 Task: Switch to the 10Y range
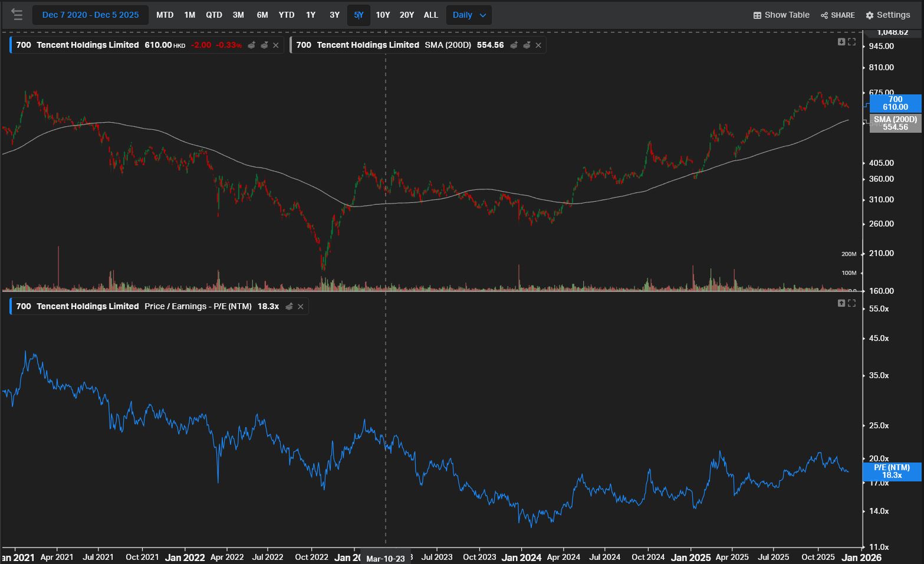pyautogui.click(x=383, y=15)
